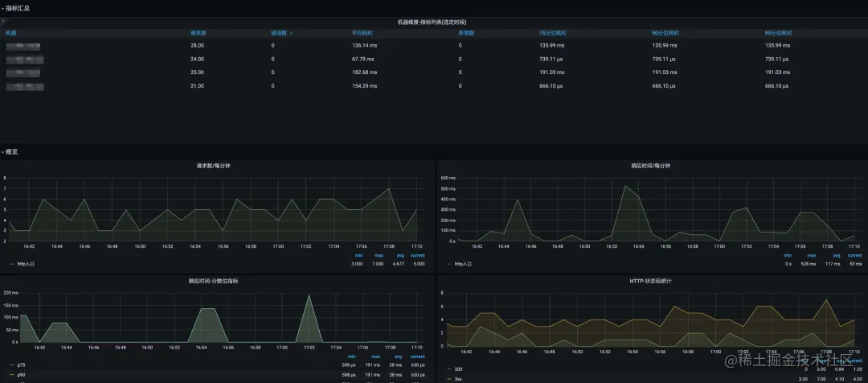Sort 请求数/每分钟 legend by avg
The height and width of the screenshot is (383, 868).
pyautogui.click(x=399, y=256)
